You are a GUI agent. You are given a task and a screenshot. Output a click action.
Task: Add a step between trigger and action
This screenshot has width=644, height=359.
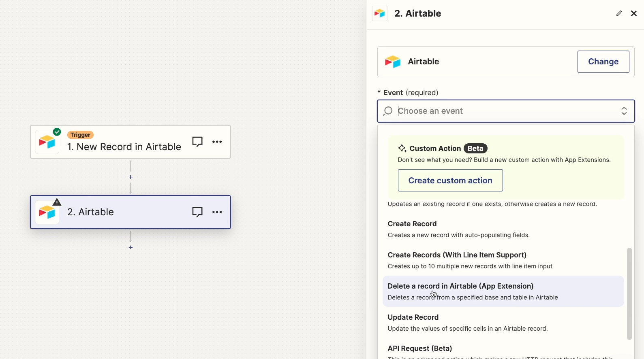click(x=131, y=177)
